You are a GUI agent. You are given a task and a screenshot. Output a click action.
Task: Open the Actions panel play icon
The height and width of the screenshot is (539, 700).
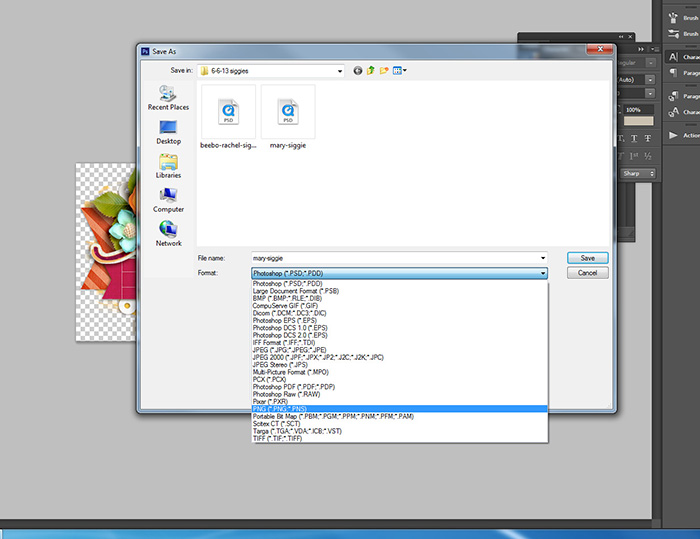(674, 135)
